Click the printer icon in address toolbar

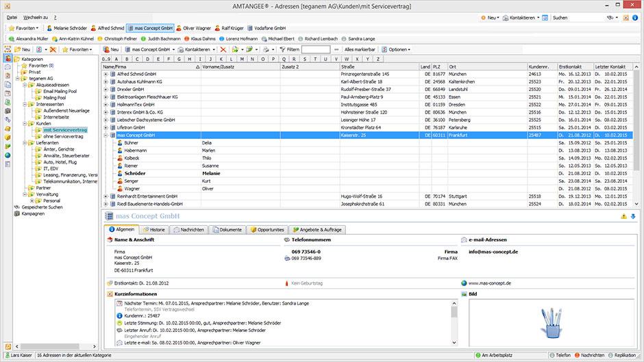click(x=266, y=49)
